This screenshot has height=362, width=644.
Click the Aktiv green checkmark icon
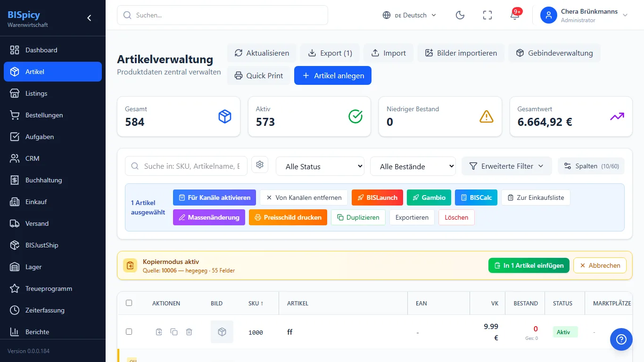pyautogui.click(x=355, y=116)
